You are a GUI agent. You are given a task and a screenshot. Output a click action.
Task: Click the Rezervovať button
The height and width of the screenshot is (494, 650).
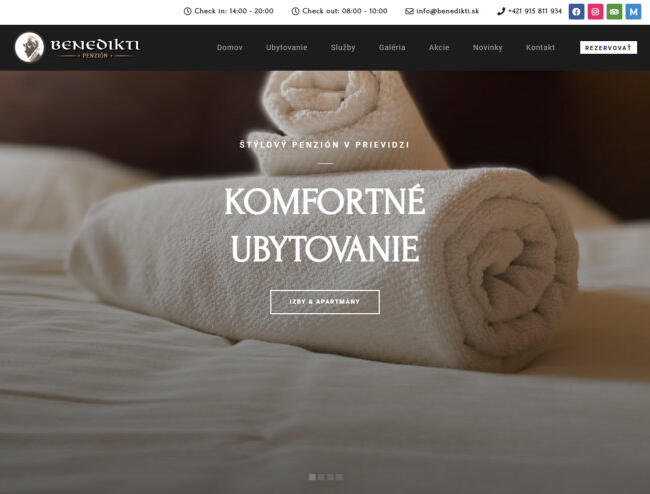coord(608,48)
